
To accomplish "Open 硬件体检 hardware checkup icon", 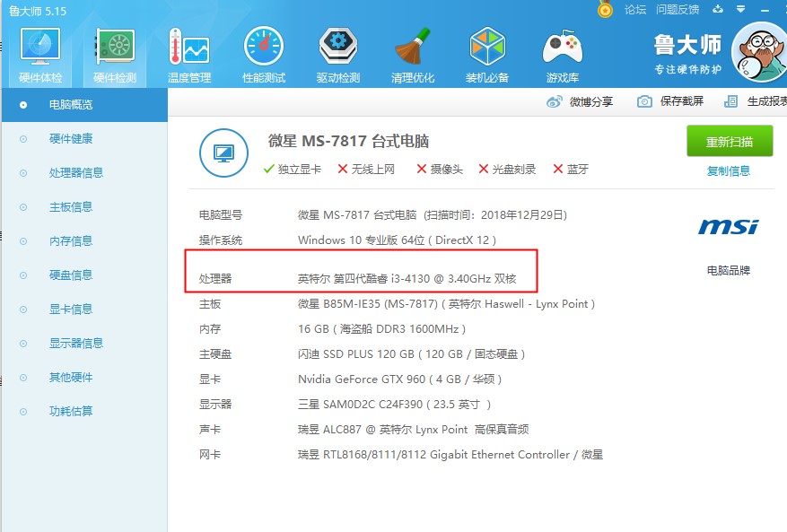I will click(40, 56).
